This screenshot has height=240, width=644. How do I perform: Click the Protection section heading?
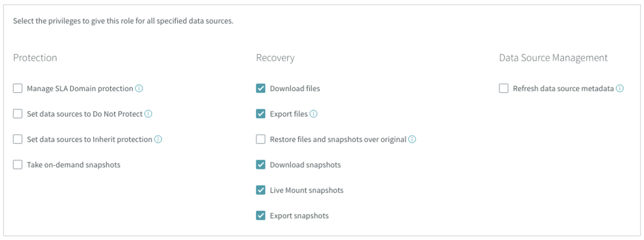35,58
